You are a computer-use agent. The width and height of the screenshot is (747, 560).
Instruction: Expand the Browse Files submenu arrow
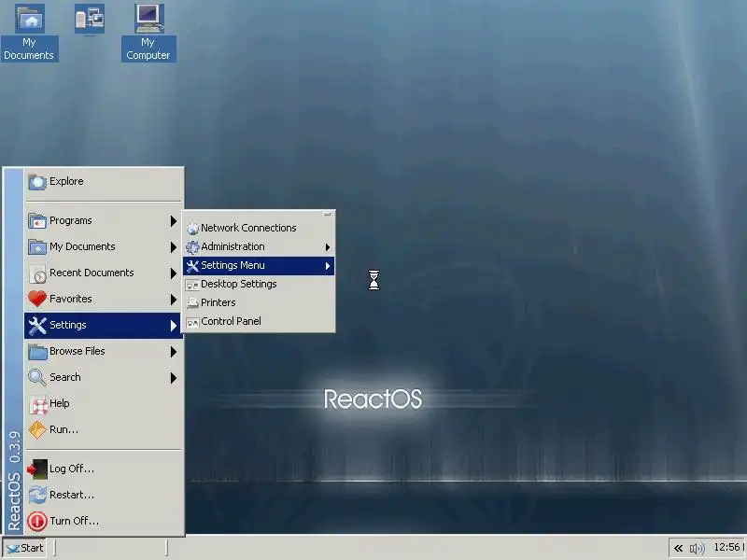[174, 352]
